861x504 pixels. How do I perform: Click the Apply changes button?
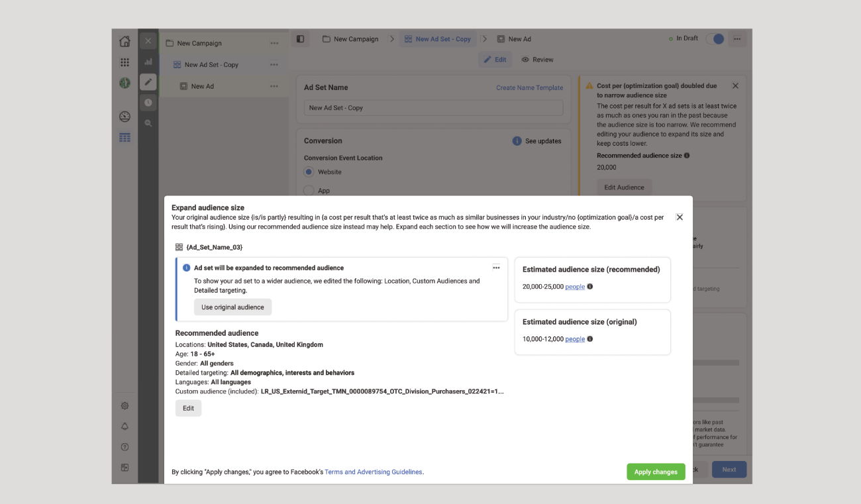point(656,472)
